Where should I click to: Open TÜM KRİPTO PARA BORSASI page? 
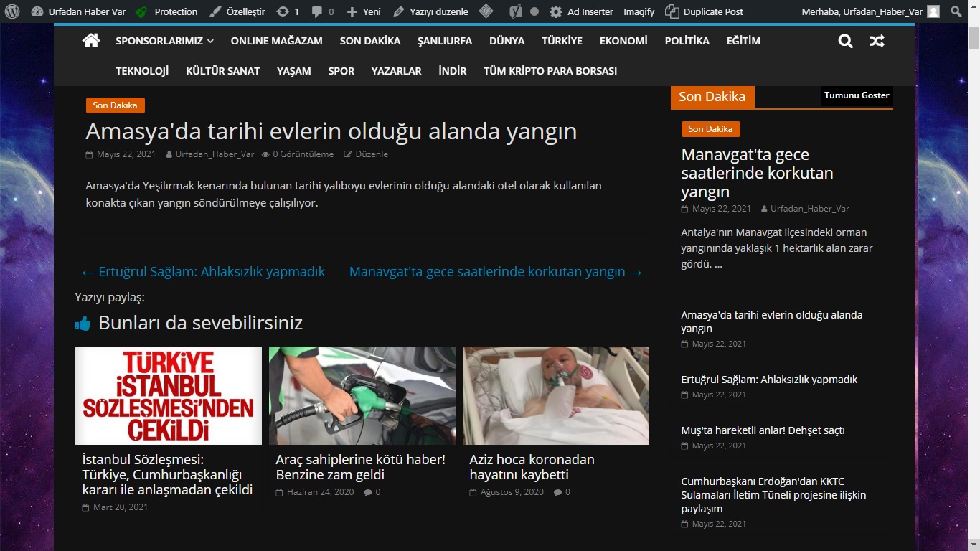click(550, 71)
